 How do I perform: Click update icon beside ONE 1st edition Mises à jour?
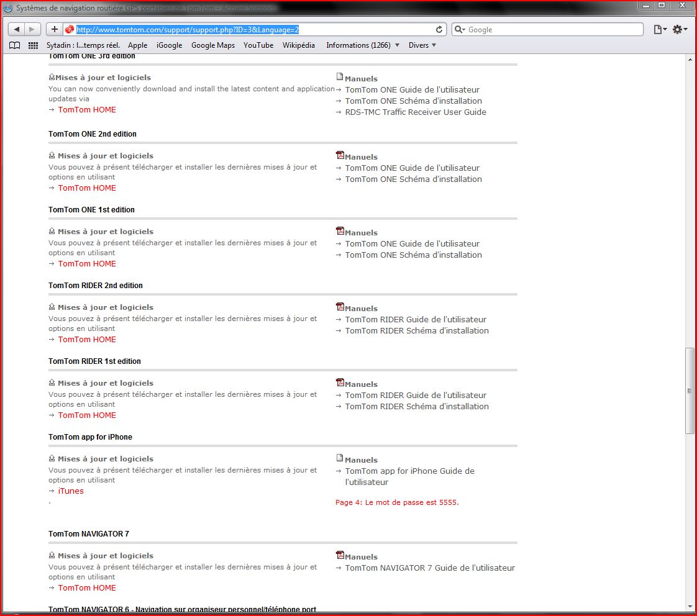tap(52, 231)
